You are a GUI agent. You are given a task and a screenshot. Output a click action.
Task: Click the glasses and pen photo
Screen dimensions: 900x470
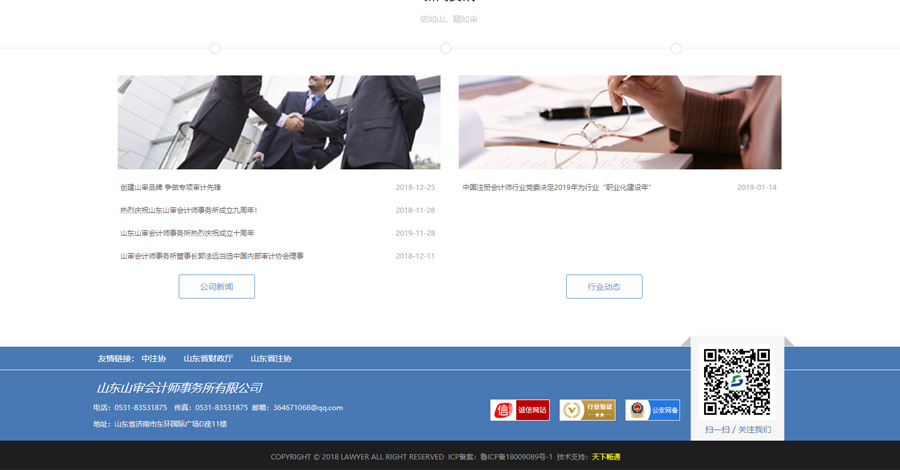(620, 122)
